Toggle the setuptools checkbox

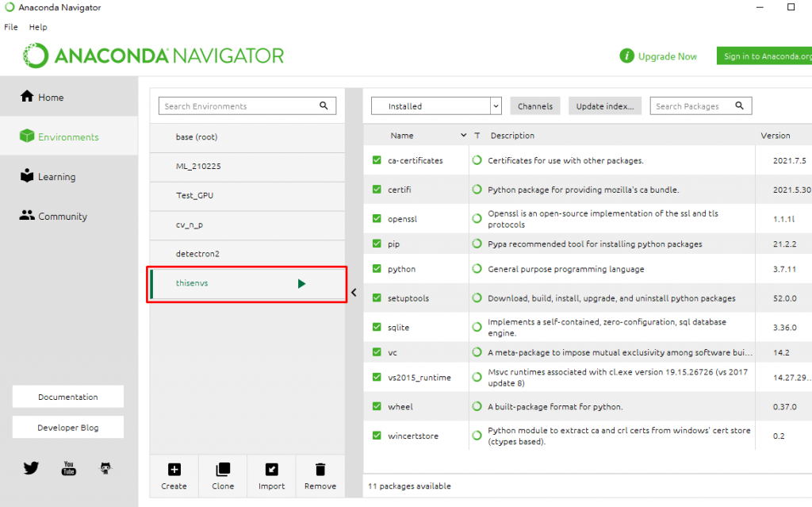coord(377,298)
